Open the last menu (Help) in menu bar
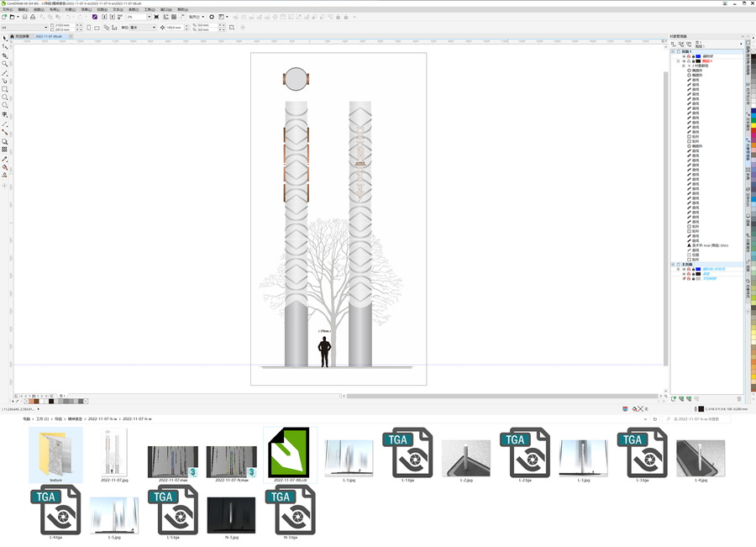The width and height of the screenshot is (756, 547). pos(183,9)
